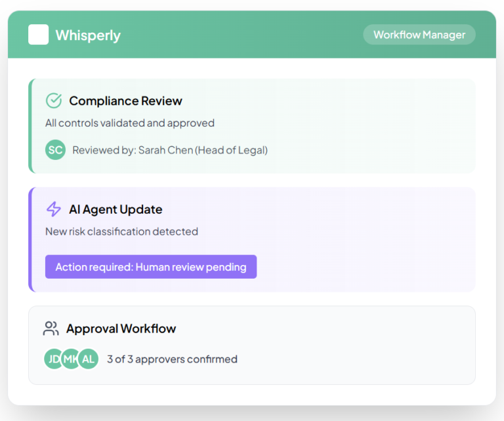This screenshot has height=421, width=504.
Task: Select the SC reviewer avatar
Action: (55, 150)
